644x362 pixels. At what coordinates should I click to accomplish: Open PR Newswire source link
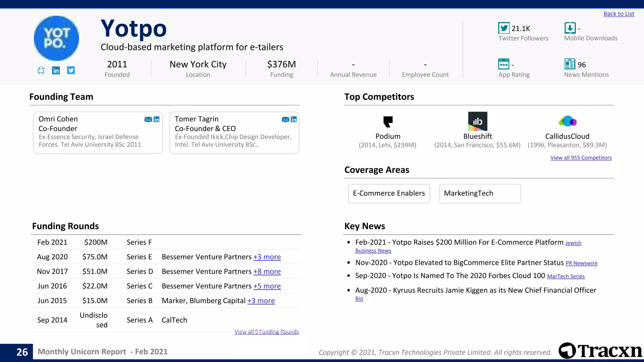point(581,263)
